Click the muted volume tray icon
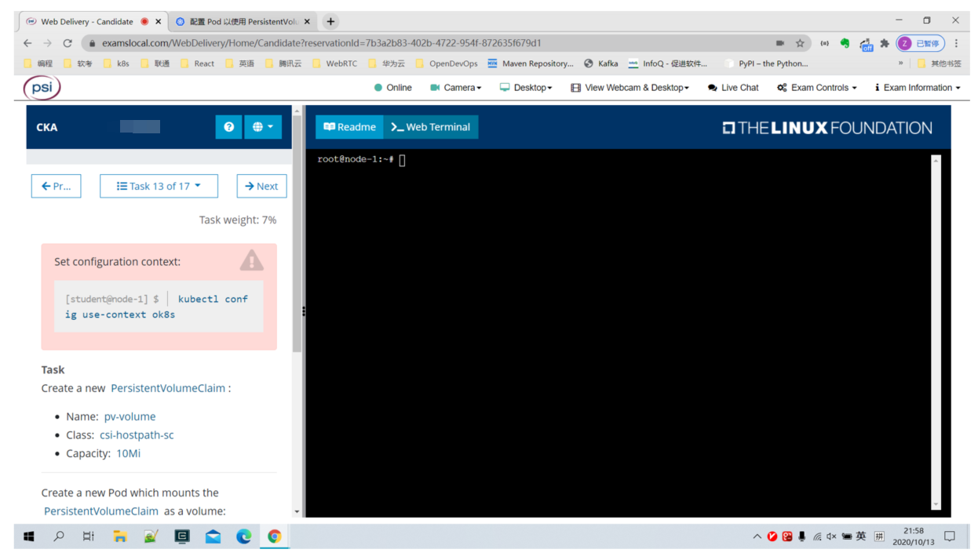978x560 pixels. [x=831, y=536]
